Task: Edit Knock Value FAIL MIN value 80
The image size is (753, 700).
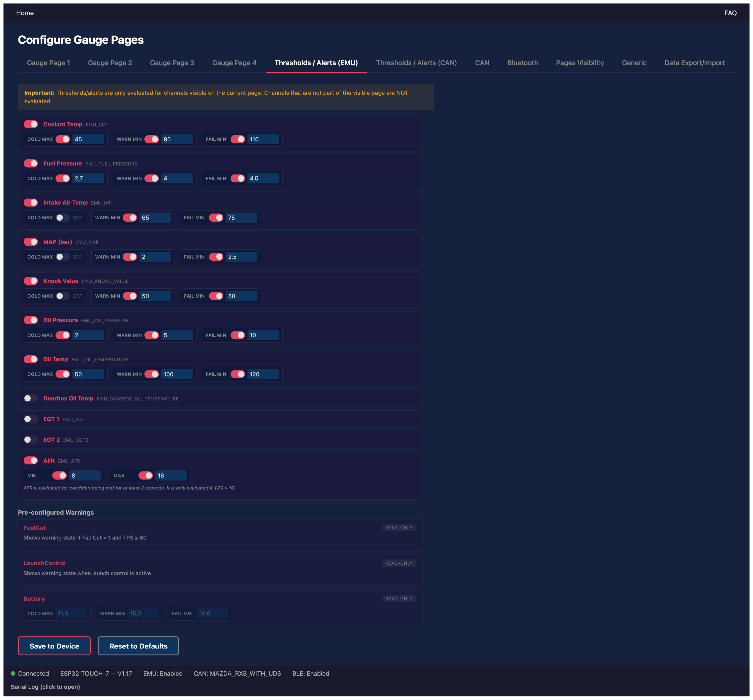Action: (241, 296)
